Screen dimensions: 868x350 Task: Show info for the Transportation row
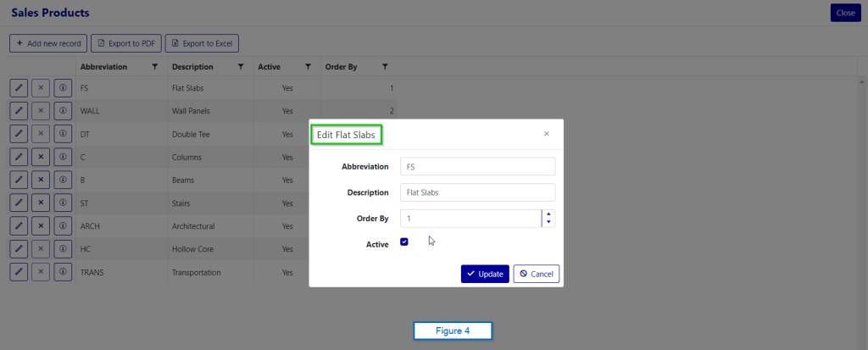[63, 272]
